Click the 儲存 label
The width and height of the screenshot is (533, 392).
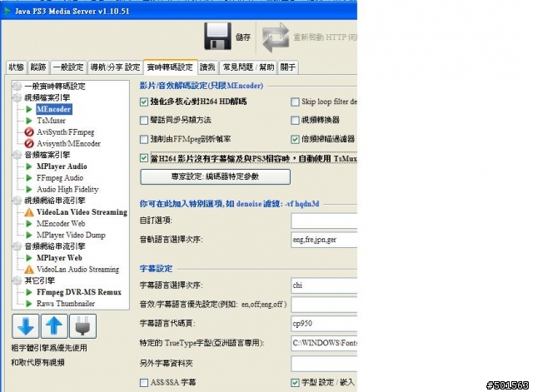point(243,37)
